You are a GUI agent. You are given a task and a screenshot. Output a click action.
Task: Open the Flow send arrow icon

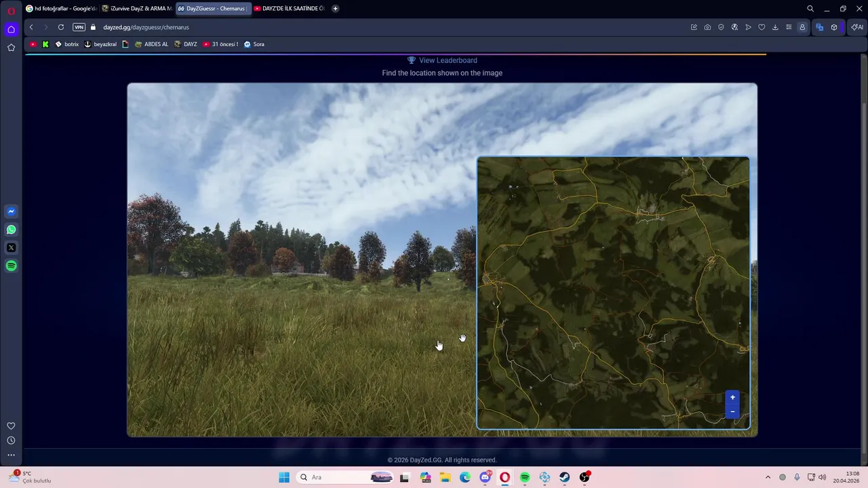pyautogui.click(x=748, y=27)
